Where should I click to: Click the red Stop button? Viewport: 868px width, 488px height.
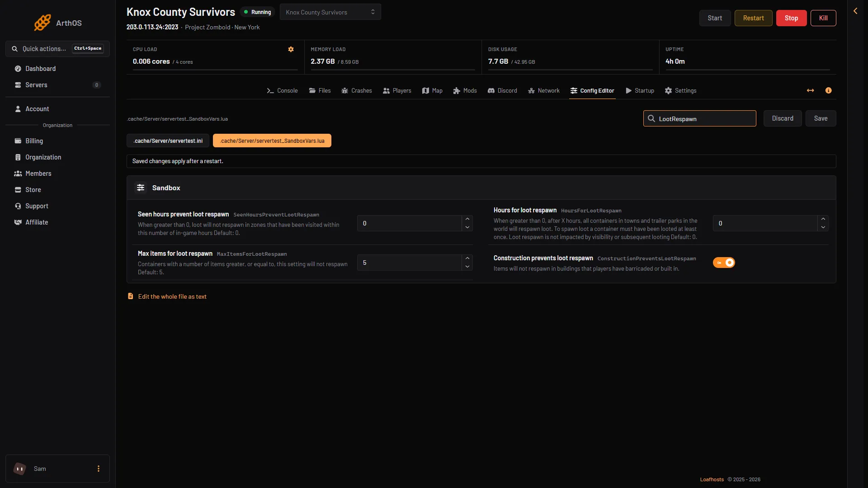tap(791, 18)
